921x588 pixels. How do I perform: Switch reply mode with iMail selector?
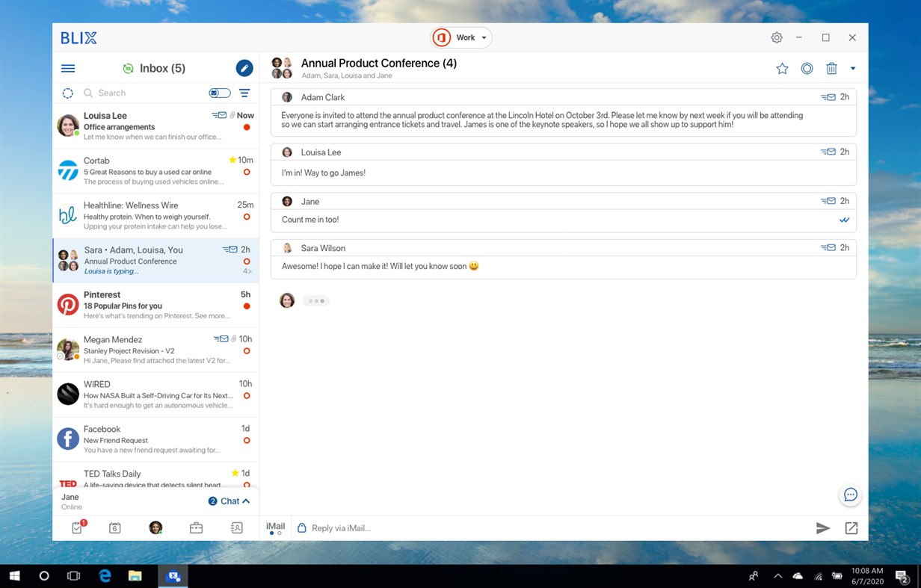tap(275, 527)
